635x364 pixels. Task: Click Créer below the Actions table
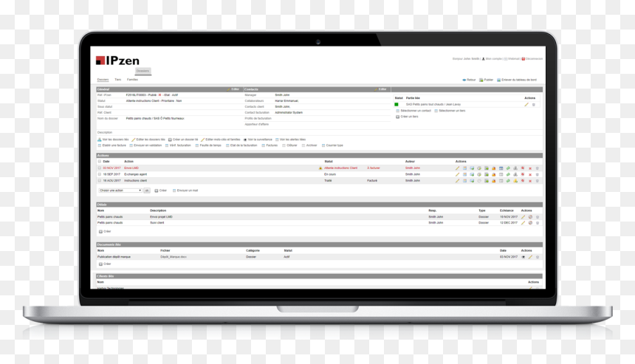(x=161, y=190)
